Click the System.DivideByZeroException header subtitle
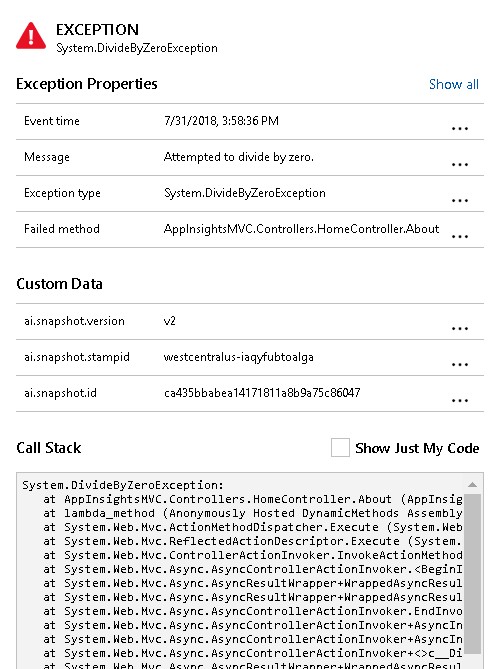 [x=136, y=48]
